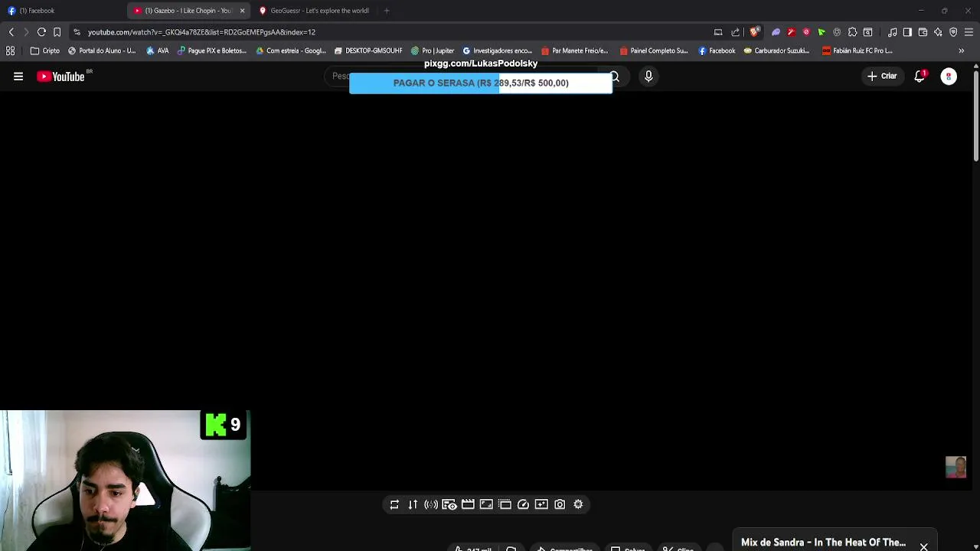Open the DESKTOP-GMSOUHF bookmark
The image size is (980, 551).
point(368,51)
